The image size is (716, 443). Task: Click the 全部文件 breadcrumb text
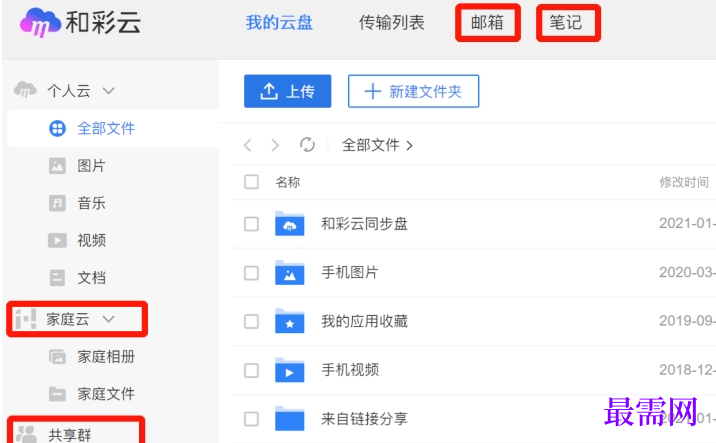point(370,145)
